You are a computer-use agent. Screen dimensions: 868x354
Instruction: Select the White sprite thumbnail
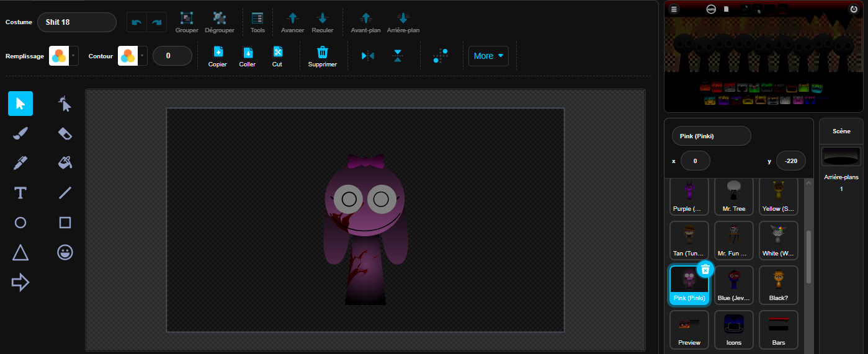click(779, 241)
